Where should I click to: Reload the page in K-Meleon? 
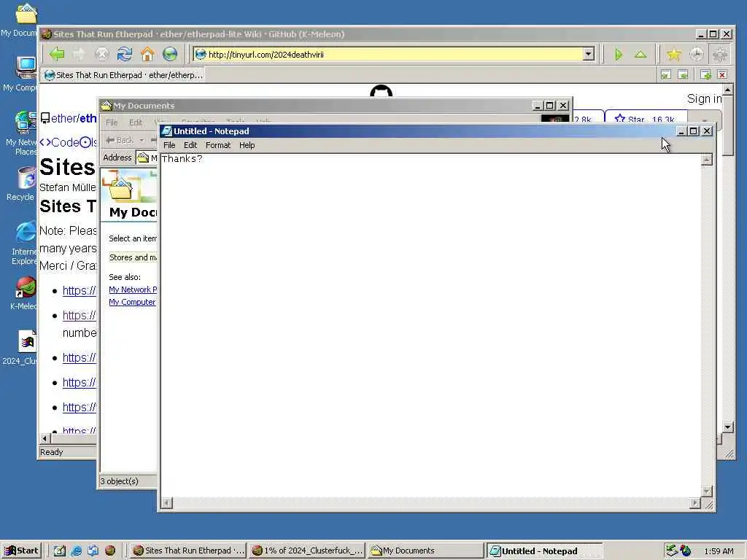click(x=125, y=54)
